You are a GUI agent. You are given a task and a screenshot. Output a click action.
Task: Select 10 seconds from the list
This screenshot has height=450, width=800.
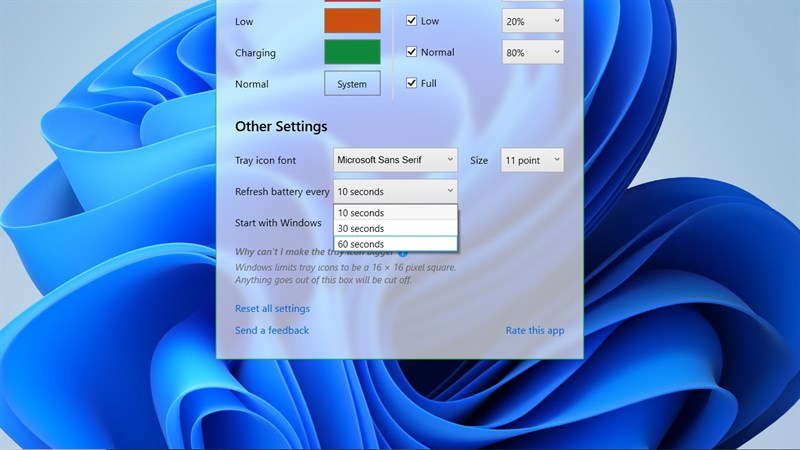(x=395, y=213)
